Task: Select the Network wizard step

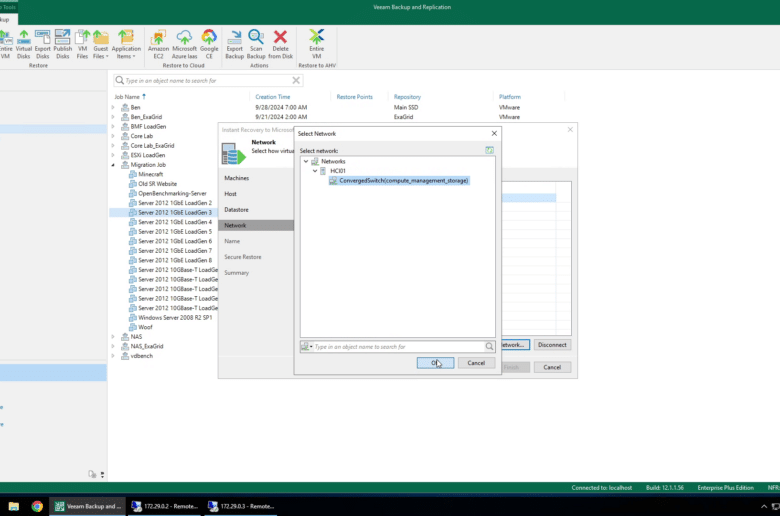Action: coord(256,225)
